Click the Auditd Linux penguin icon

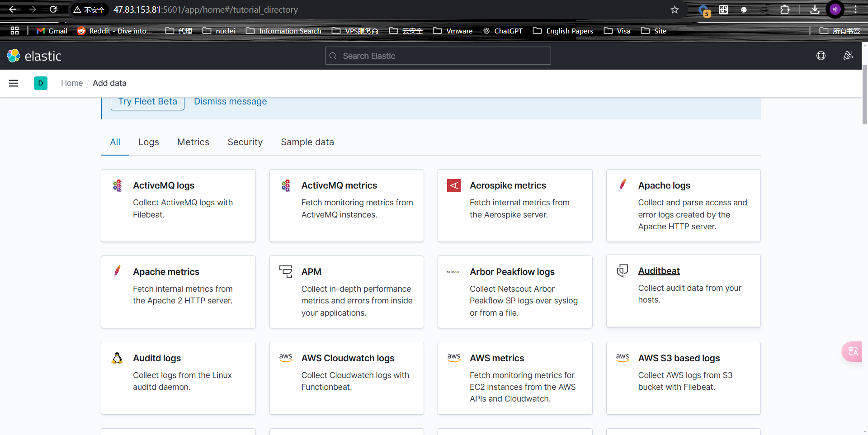pyautogui.click(x=117, y=358)
